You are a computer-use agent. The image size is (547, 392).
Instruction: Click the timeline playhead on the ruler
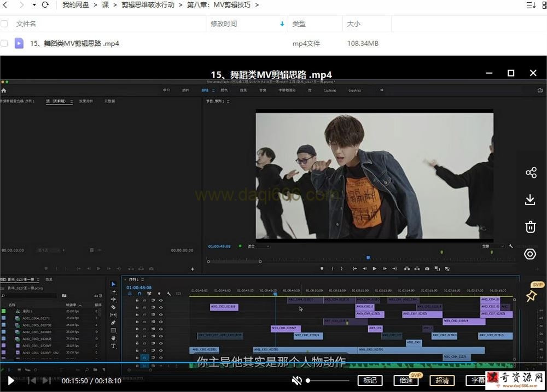point(275,294)
